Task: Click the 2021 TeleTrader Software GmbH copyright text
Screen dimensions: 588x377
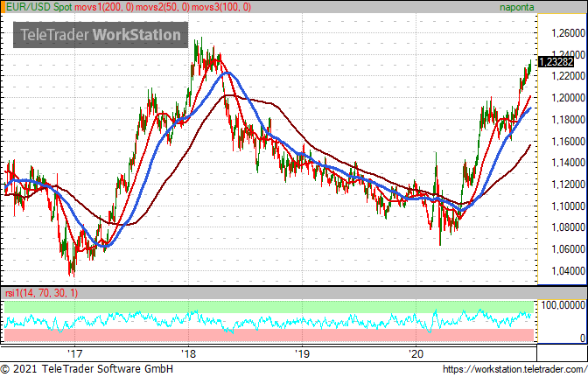Action: point(87,369)
